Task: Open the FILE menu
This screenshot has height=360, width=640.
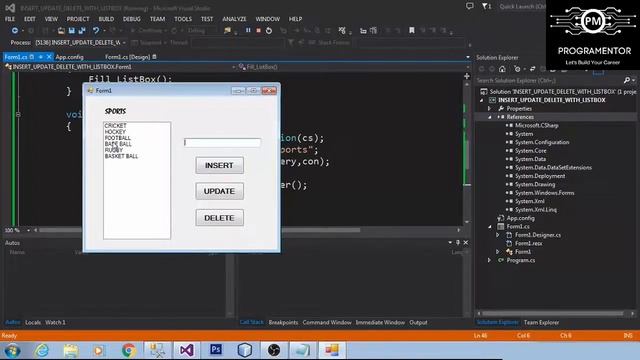Action: tap(10, 19)
